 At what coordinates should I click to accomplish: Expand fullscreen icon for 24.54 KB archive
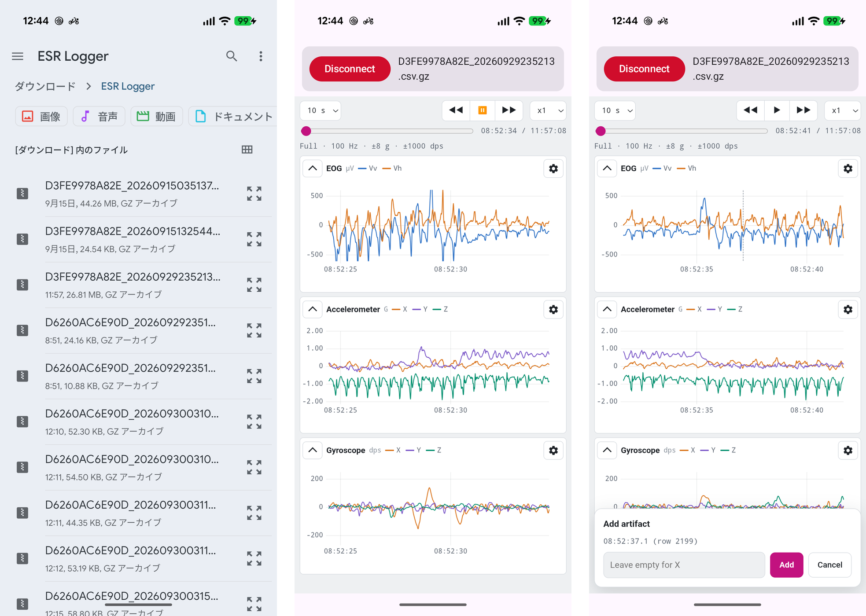pos(254,239)
